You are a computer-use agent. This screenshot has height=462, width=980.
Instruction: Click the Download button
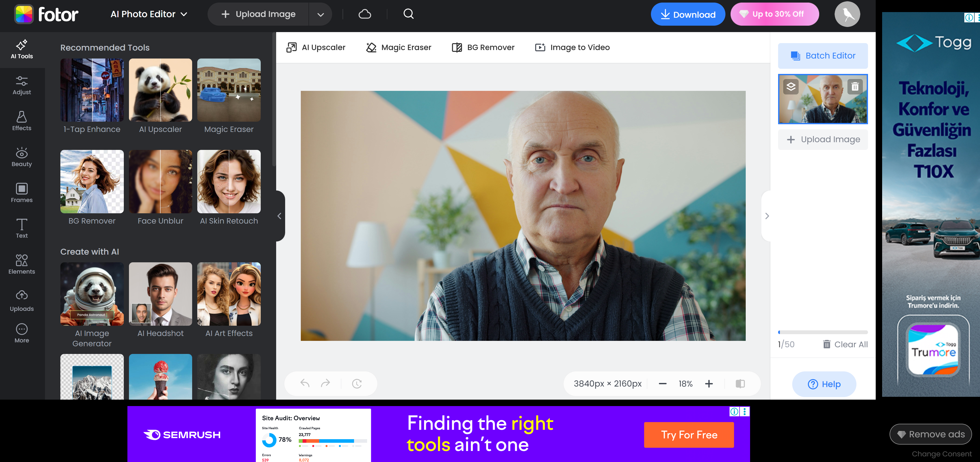[x=688, y=14]
